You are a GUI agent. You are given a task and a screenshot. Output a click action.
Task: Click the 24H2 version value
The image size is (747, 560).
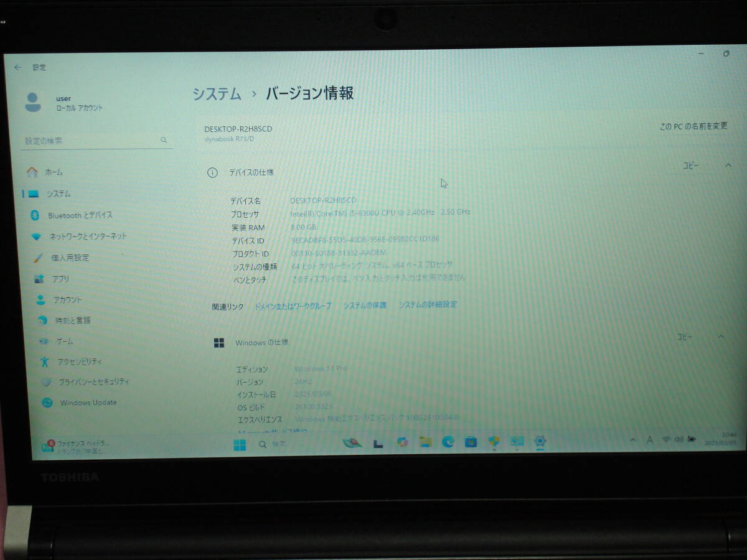tap(303, 381)
